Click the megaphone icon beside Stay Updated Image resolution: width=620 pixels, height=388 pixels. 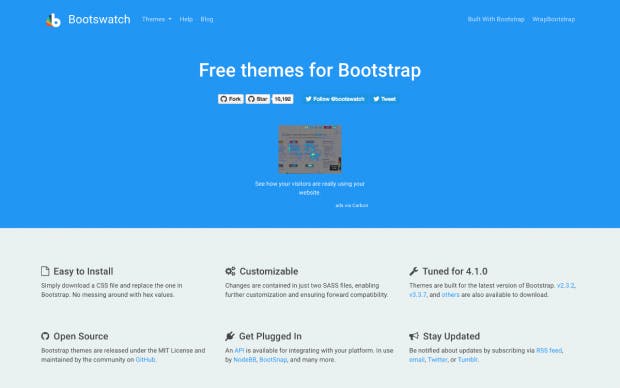pos(414,336)
